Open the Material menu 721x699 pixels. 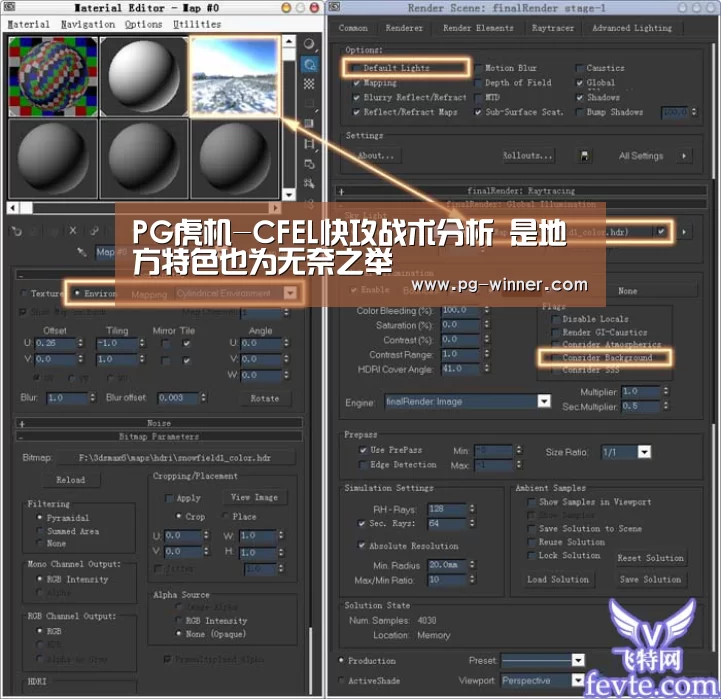point(29,24)
